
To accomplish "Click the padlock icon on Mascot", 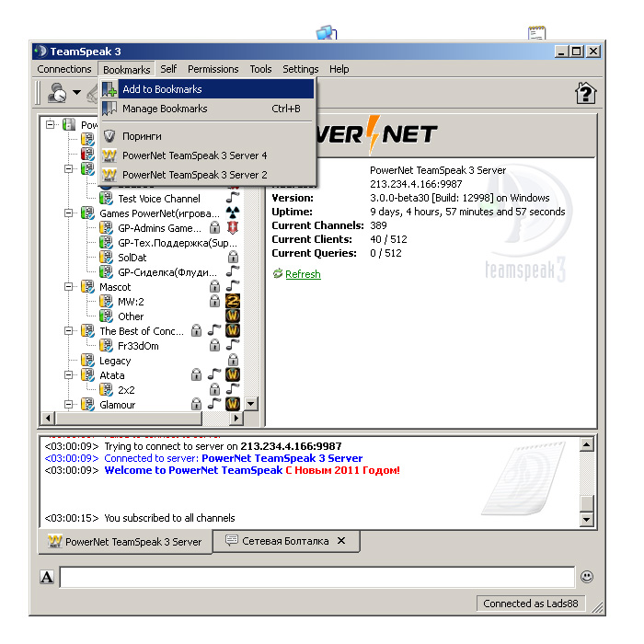I will 214,286.
